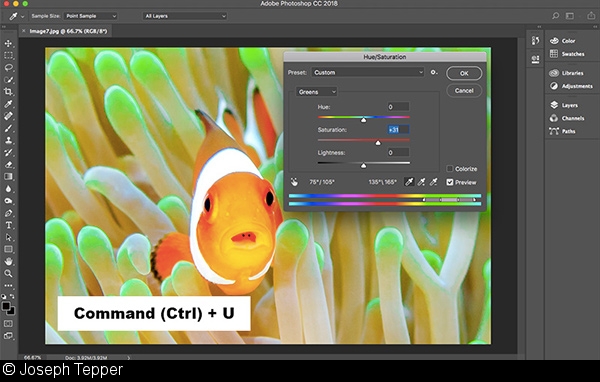600x382 pixels.
Task: Activate the on-image adjustment hand tool
Action: [294, 182]
